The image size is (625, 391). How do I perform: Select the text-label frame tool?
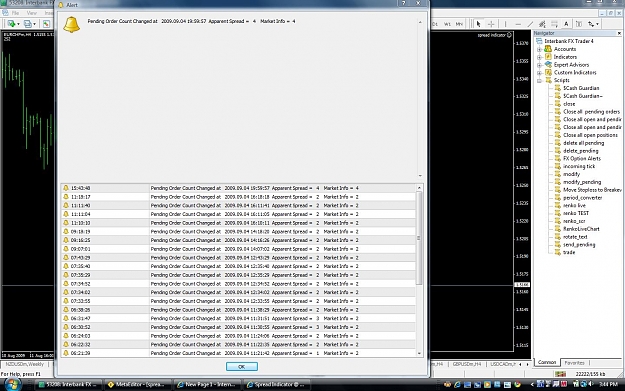[x=579, y=24]
